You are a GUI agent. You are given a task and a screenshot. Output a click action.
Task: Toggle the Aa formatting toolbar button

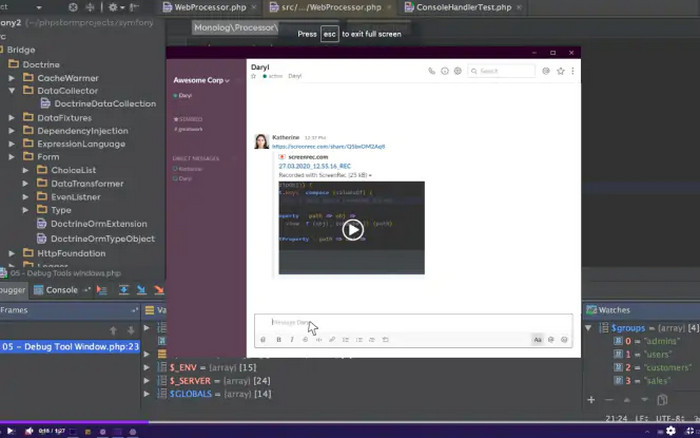click(537, 340)
